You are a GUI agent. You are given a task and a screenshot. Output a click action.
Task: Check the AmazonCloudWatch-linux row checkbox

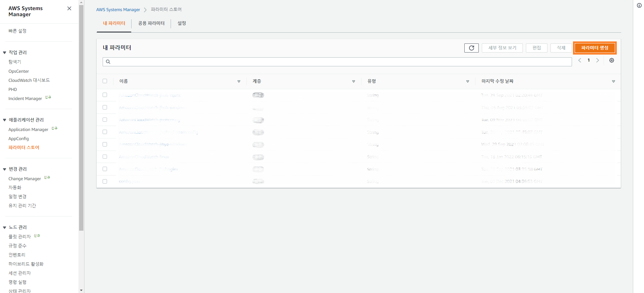tap(105, 157)
